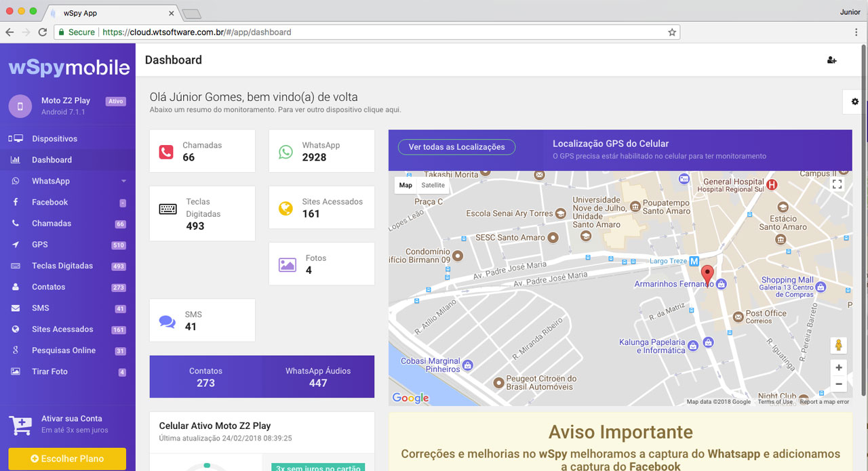Open Chamadas in the sidebar
The height and width of the screenshot is (471, 868).
click(x=68, y=224)
